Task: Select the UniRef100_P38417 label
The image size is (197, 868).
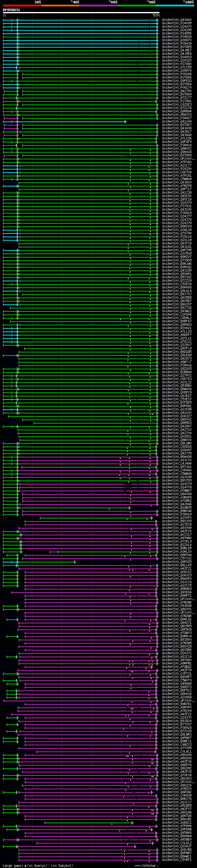Action: (177, 118)
